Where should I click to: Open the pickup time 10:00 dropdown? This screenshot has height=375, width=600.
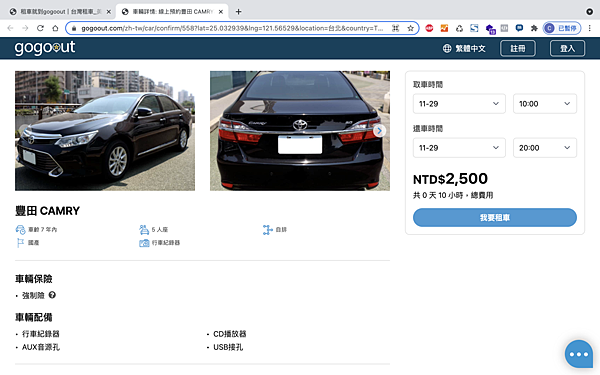coord(545,104)
